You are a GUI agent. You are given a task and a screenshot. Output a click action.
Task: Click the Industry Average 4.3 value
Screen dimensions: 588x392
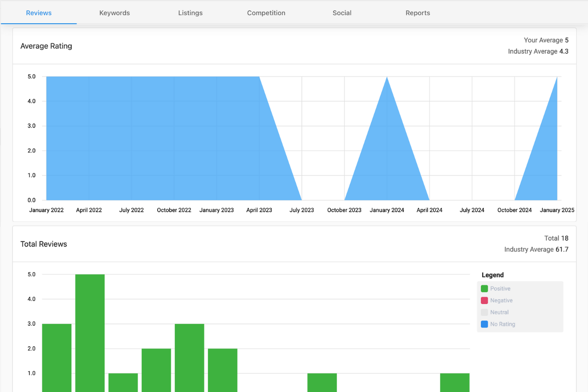tap(564, 51)
